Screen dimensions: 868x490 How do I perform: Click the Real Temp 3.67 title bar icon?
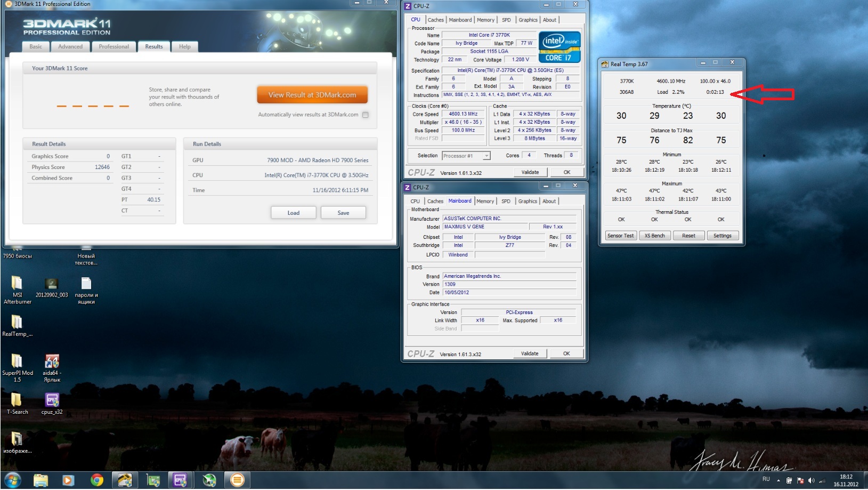point(604,64)
